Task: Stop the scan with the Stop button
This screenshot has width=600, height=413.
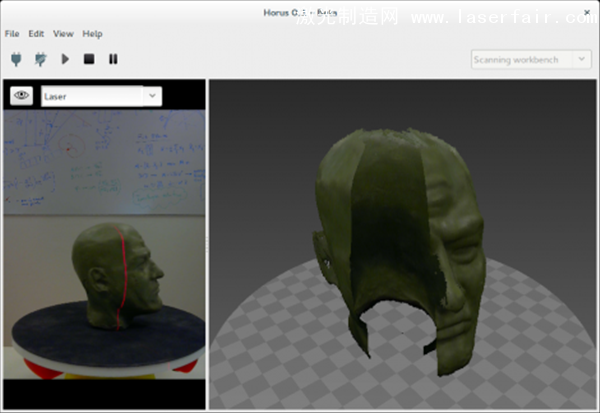Action: click(89, 59)
